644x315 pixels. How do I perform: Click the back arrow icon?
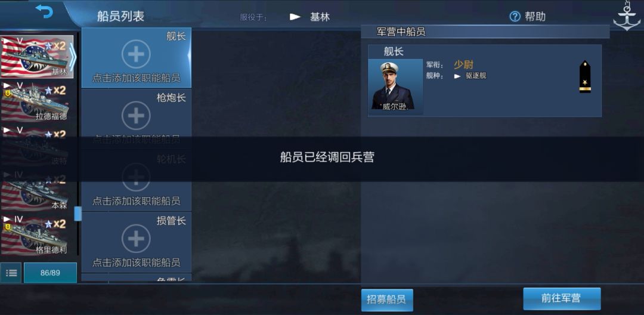(x=44, y=11)
